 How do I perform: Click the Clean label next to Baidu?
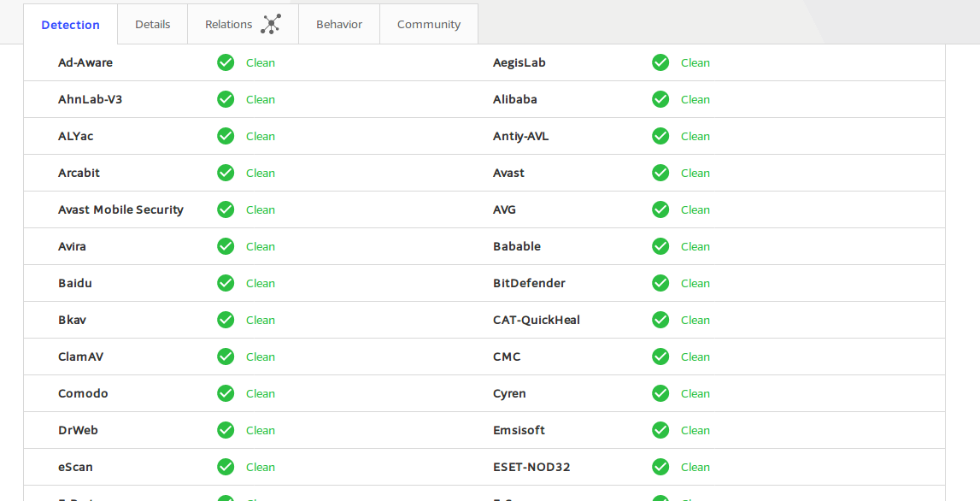[260, 283]
